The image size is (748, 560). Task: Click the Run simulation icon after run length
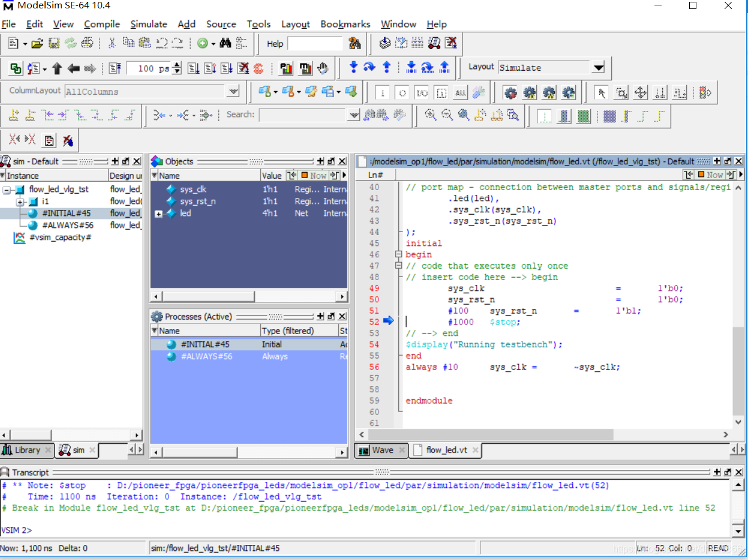[x=194, y=68]
